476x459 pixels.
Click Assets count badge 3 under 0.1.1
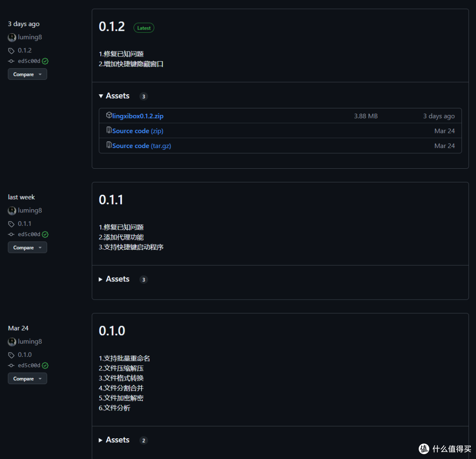(x=144, y=280)
